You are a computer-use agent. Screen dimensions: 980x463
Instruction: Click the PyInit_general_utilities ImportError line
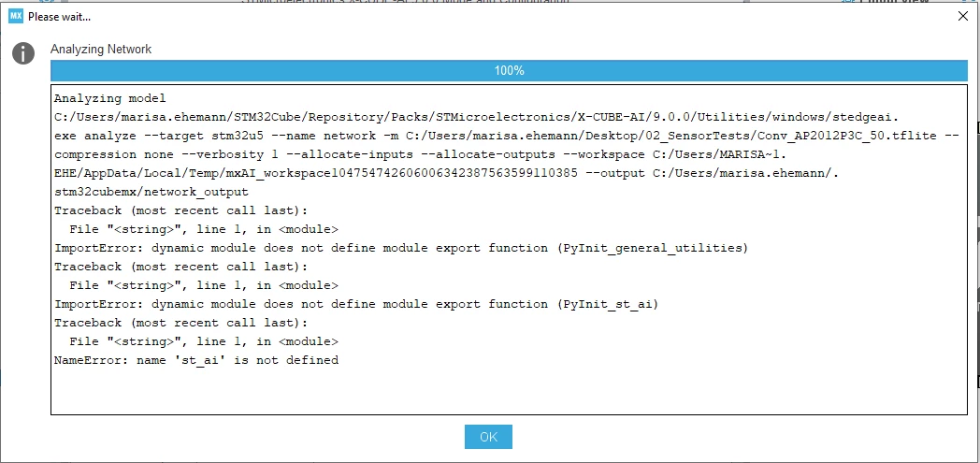tap(400, 248)
